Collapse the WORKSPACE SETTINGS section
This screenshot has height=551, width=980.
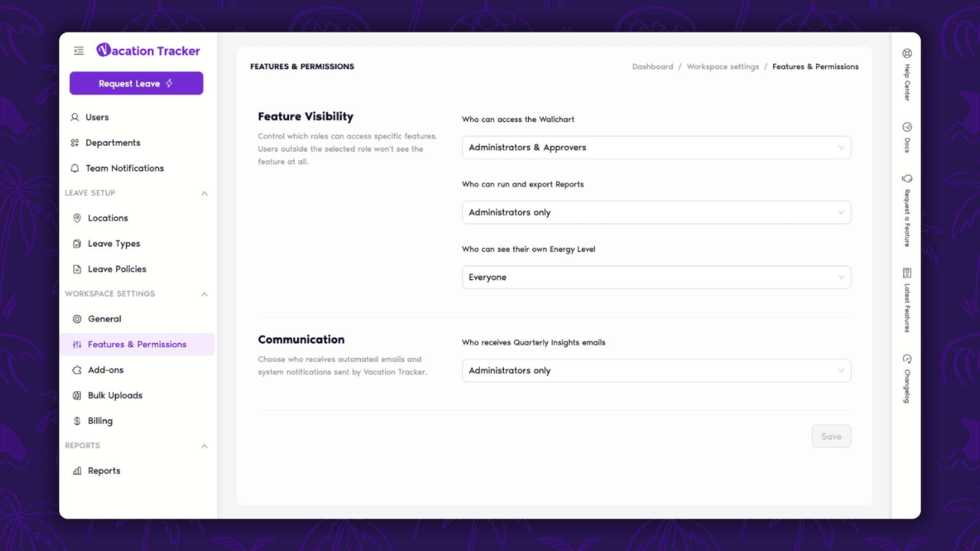(x=204, y=294)
